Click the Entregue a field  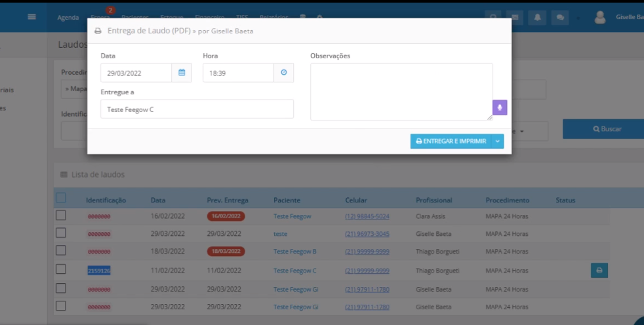click(x=197, y=109)
